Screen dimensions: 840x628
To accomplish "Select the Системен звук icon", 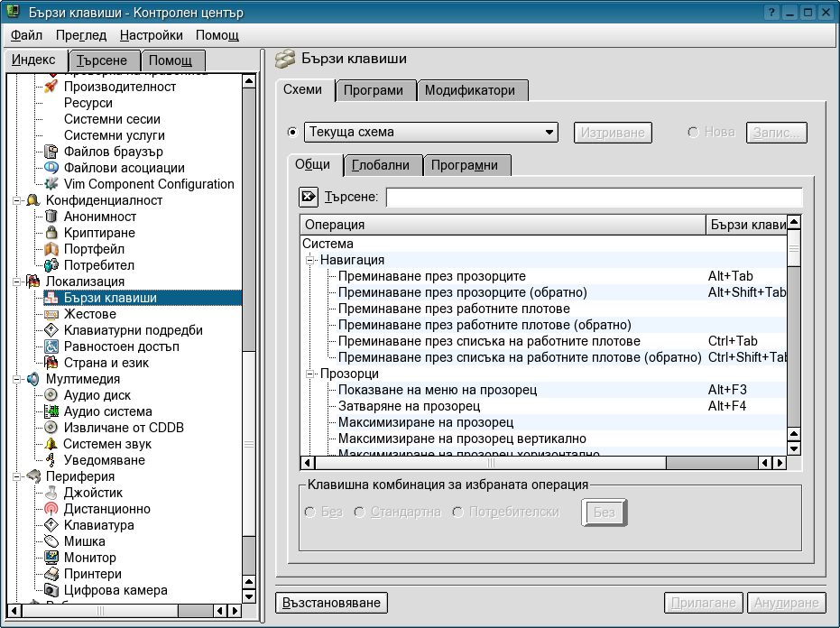I will click(x=51, y=444).
